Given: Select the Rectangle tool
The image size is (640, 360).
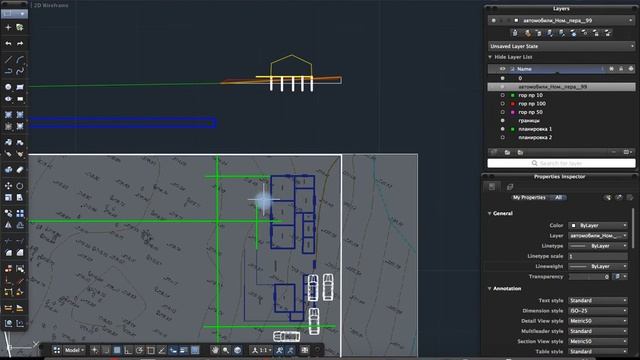Looking at the screenshot, I should 20,99.
